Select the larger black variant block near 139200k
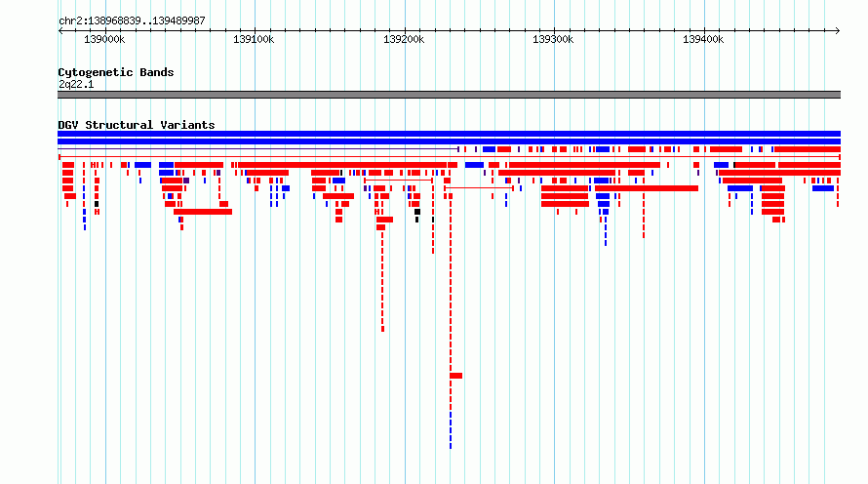This screenshot has height=484, width=868. 417,212
